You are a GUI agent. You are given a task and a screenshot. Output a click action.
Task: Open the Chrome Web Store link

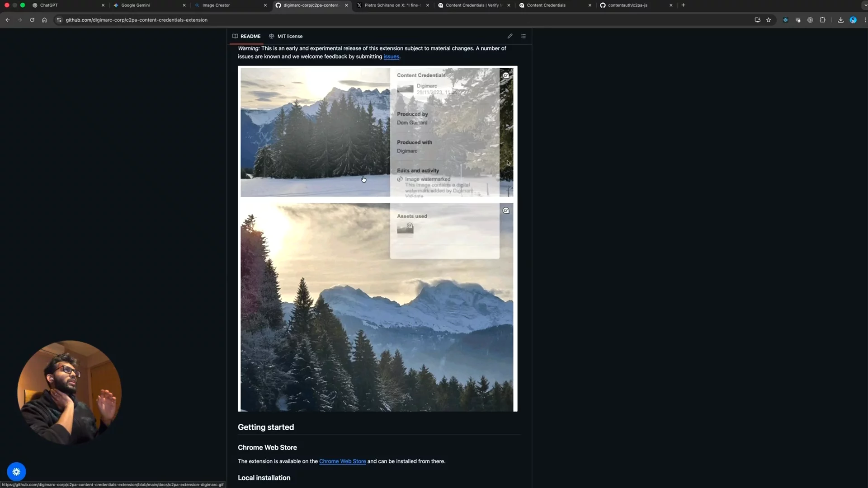[x=342, y=461]
